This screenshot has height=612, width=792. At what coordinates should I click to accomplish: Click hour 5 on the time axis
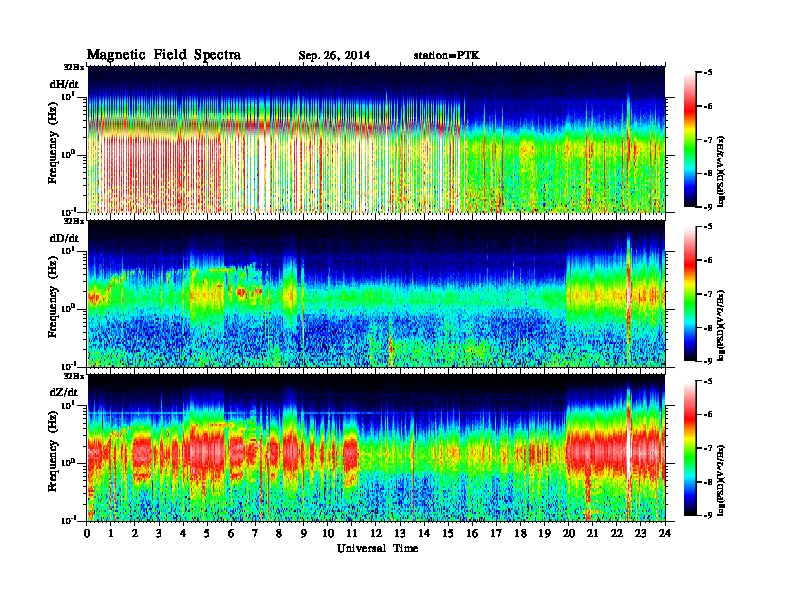pyautogui.click(x=207, y=533)
